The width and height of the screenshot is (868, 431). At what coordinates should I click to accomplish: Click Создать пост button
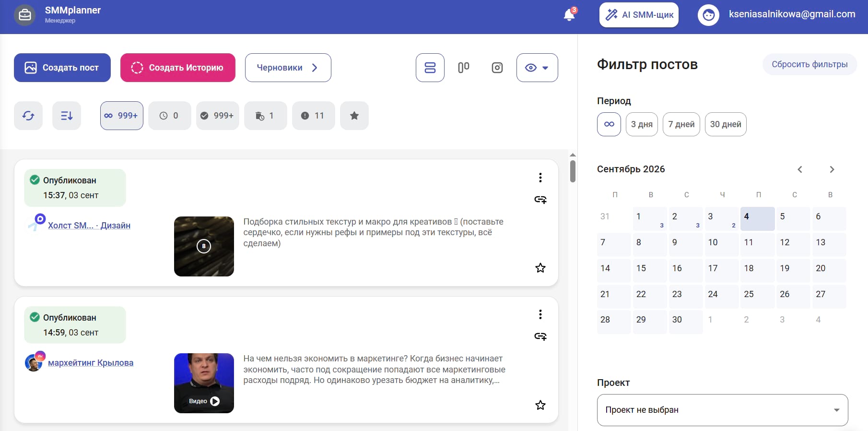pyautogui.click(x=62, y=68)
